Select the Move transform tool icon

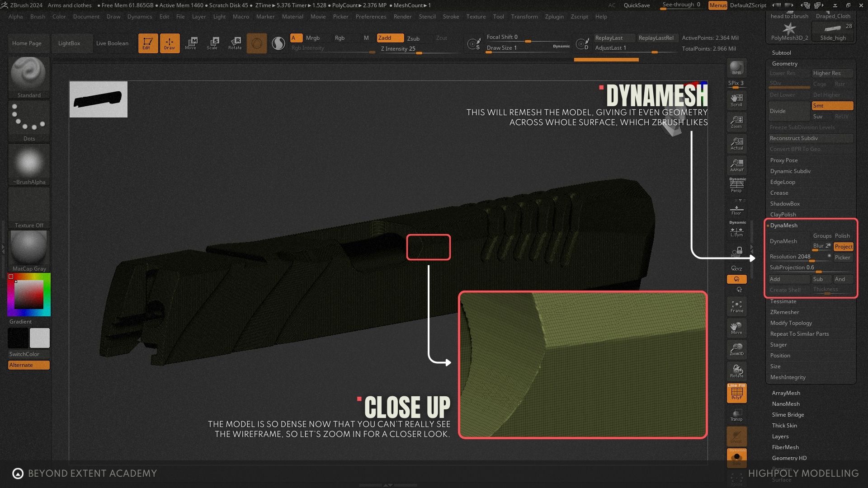[x=191, y=43]
